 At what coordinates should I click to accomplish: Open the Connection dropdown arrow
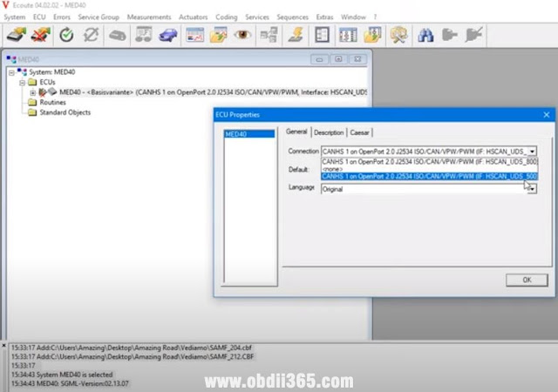[532, 152]
